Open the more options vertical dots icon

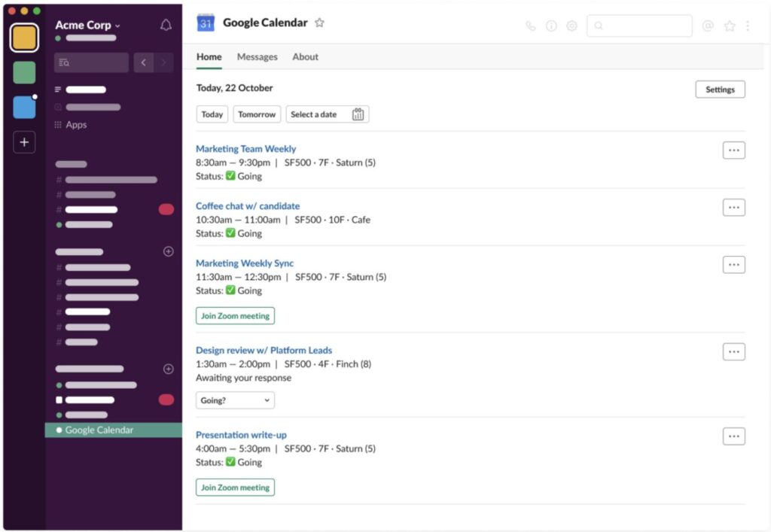click(748, 26)
